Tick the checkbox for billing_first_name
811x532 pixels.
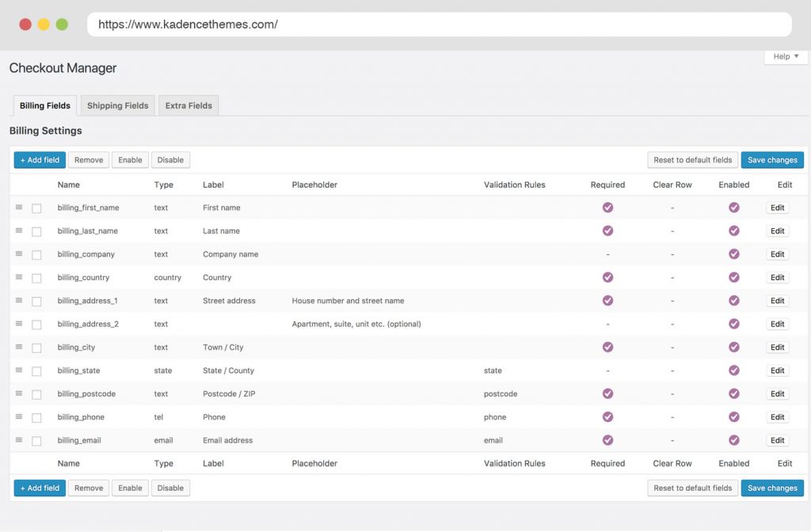(36, 208)
